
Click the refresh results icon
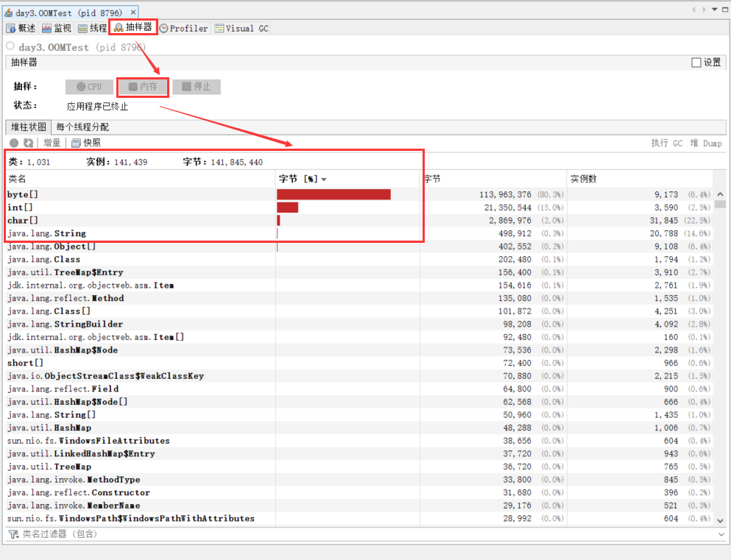pyautogui.click(x=29, y=143)
